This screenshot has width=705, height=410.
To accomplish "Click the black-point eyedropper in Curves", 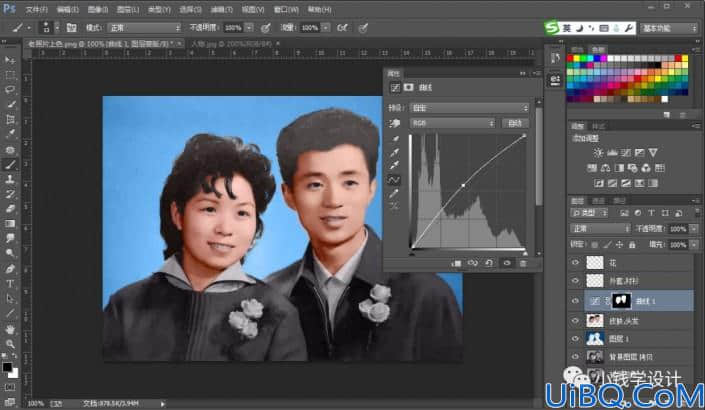I will coord(394,140).
